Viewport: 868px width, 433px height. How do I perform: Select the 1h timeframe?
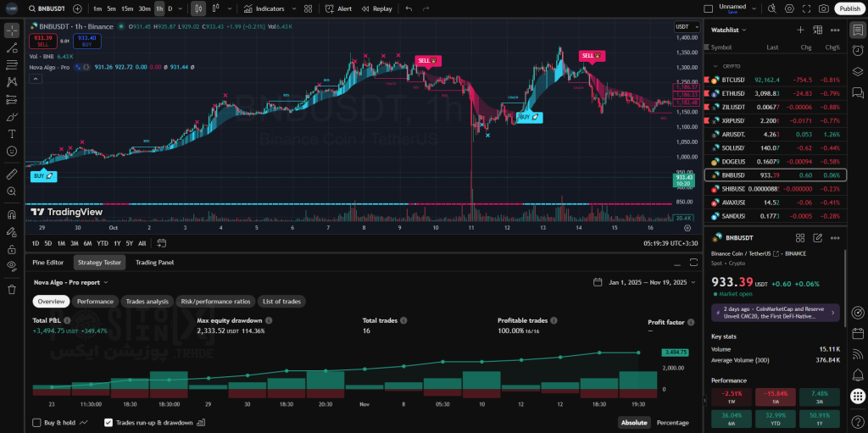(159, 8)
